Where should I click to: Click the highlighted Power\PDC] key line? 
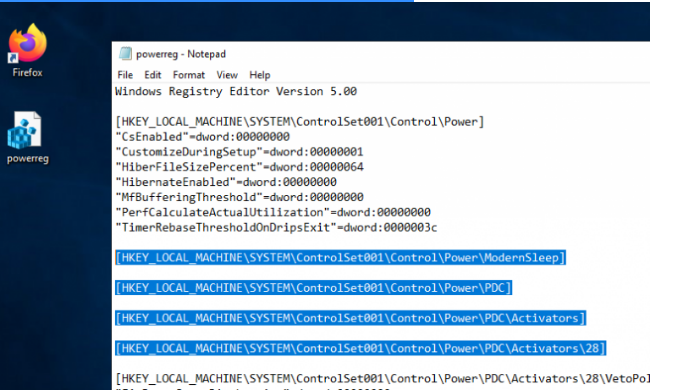[x=314, y=288]
